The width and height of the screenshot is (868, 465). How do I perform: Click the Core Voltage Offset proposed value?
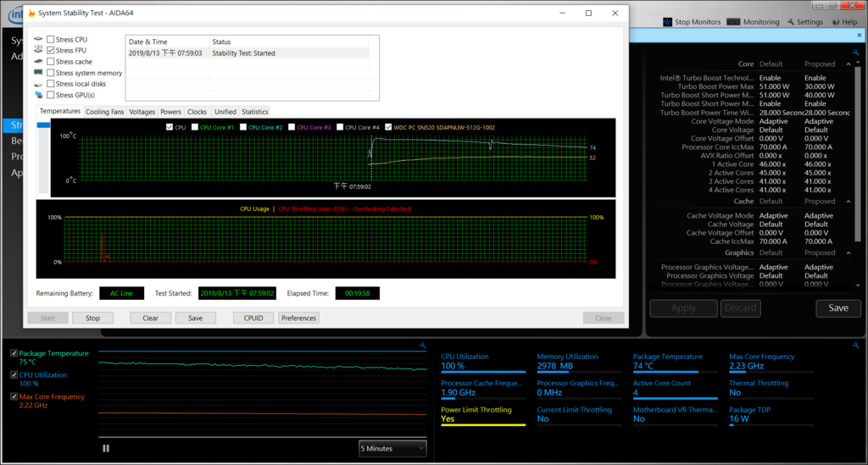coord(816,138)
